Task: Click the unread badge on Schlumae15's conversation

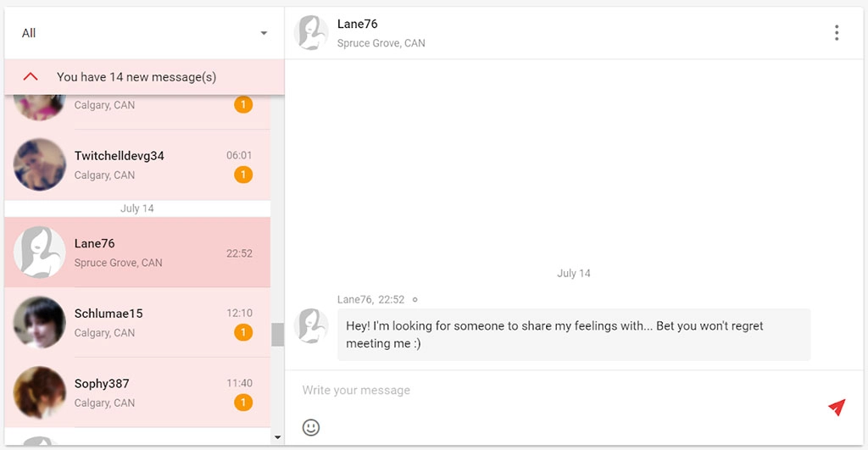Action: tap(243, 333)
